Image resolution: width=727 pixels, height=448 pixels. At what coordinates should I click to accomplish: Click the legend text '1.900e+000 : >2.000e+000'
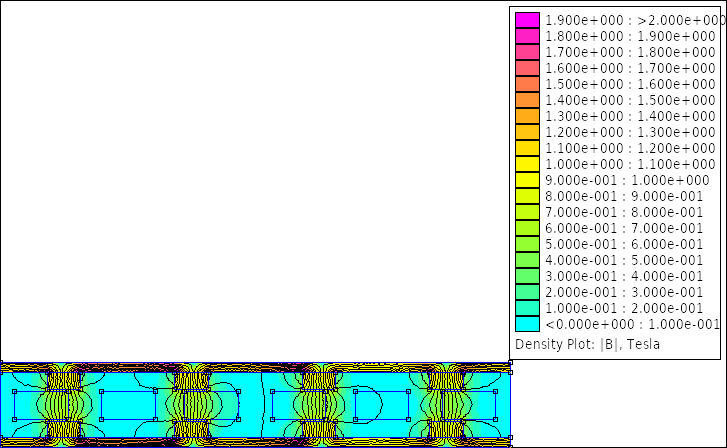click(635, 20)
